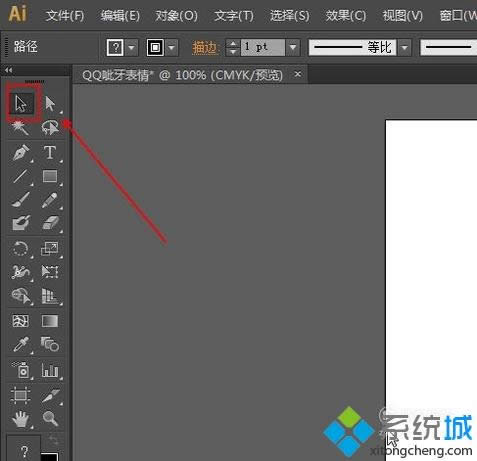The width and height of the screenshot is (477, 461).
Task: Select the Direct Selection tool
Action: pos(50,104)
